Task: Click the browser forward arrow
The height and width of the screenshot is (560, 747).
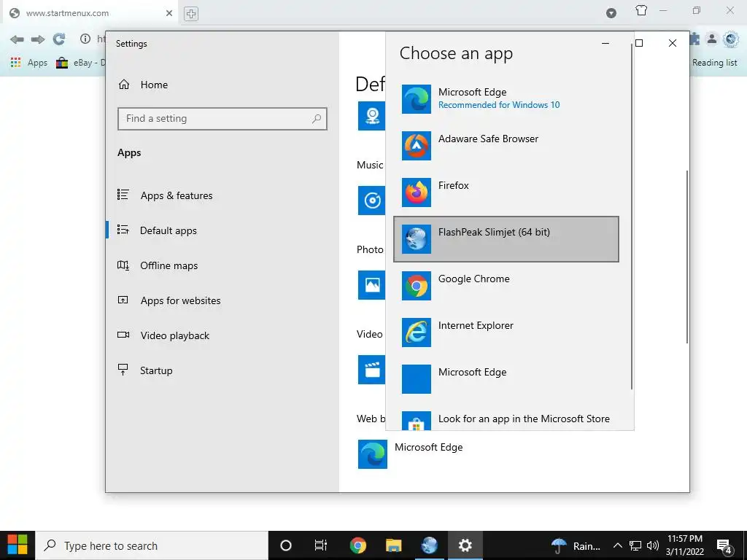Action: coord(38,39)
